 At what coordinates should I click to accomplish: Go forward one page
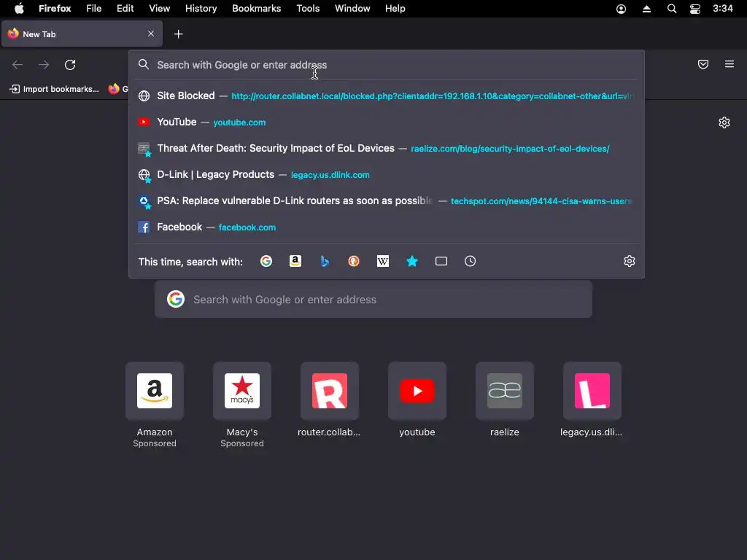(44, 65)
